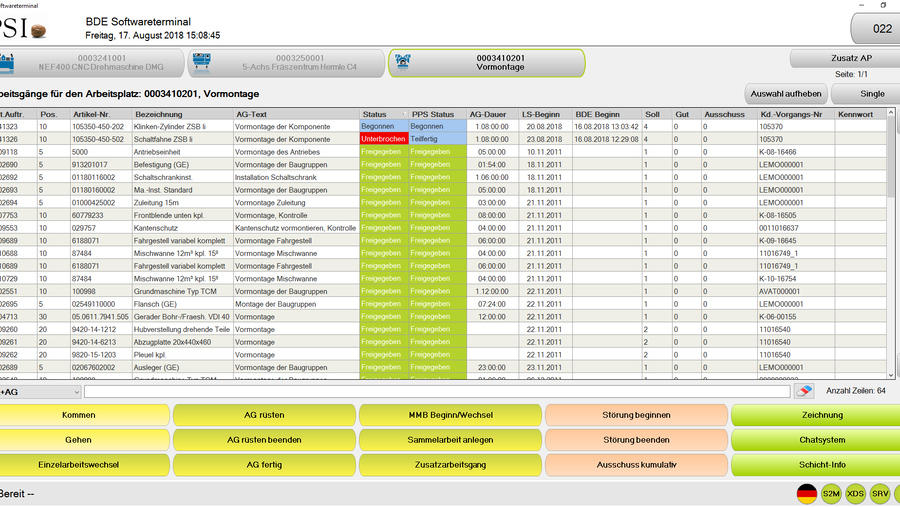Select the Pleuel kpl. row
Viewport: 900px width, 507px height.
[443, 355]
